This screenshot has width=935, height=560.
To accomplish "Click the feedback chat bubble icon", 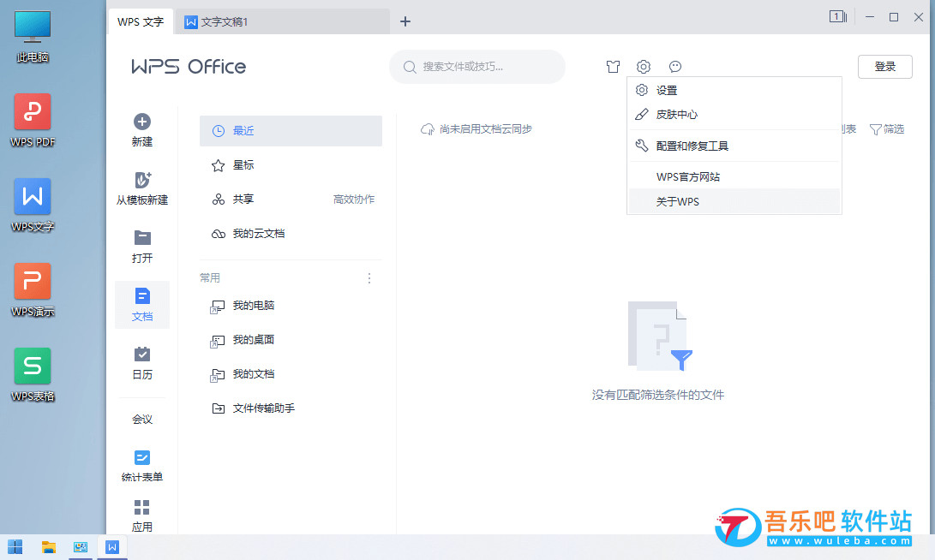I will (x=675, y=67).
